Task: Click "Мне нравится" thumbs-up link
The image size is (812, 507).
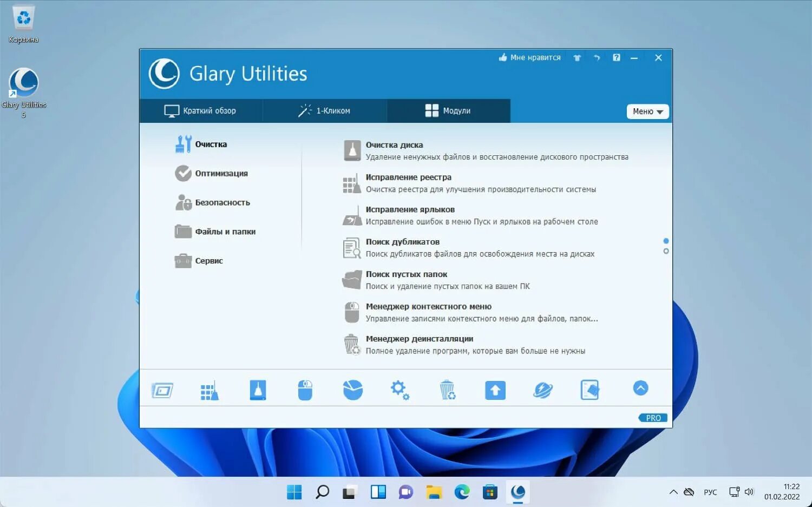Action: tap(529, 57)
